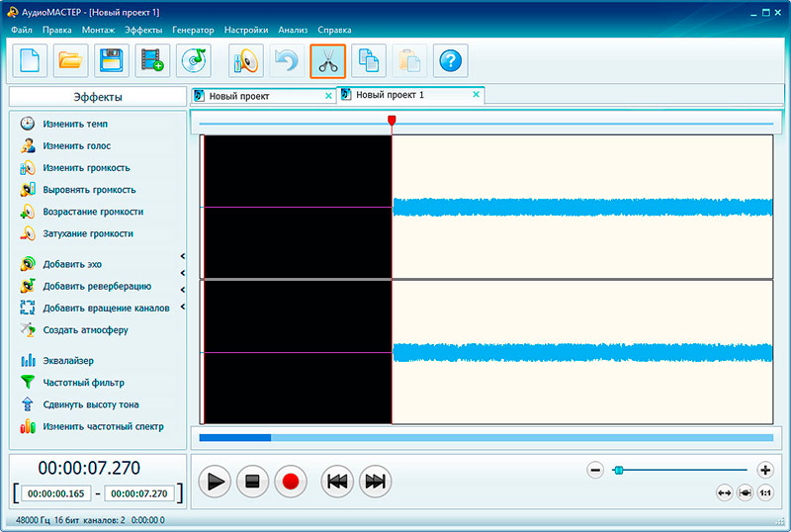The image size is (791, 532).
Task: Click the zoom slider handle
Action: point(619,471)
